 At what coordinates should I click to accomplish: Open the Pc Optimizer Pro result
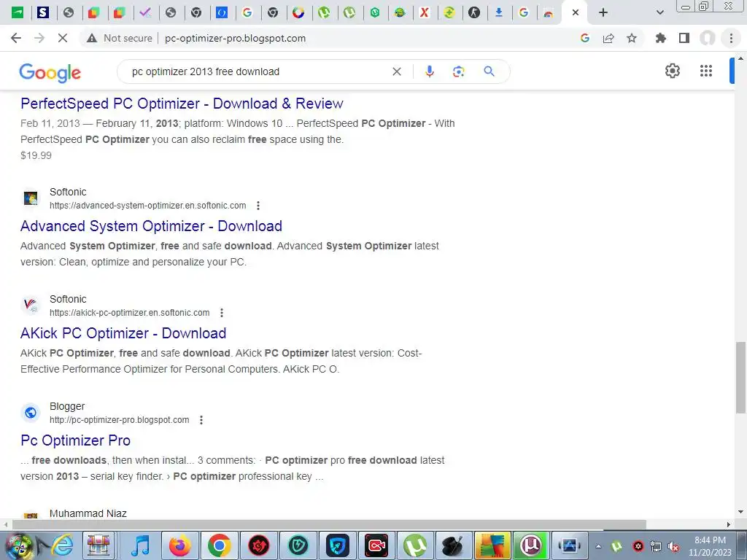(x=75, y=440)
